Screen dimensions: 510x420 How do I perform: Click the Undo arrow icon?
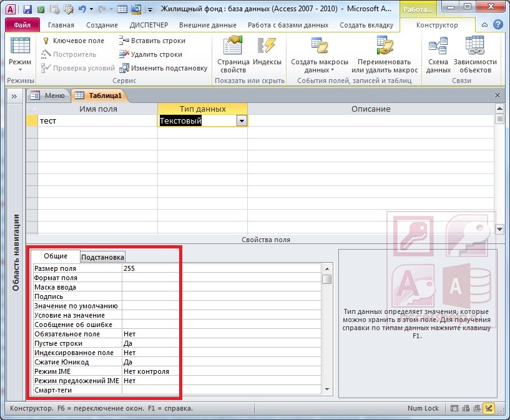pos(82,9)
